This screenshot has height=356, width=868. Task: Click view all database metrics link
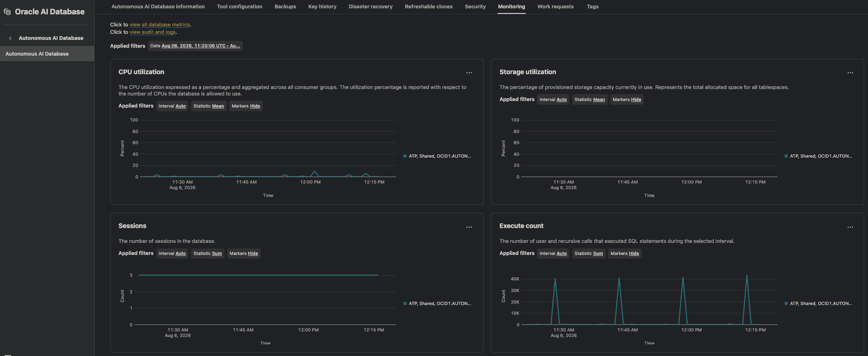click(160, 25)
